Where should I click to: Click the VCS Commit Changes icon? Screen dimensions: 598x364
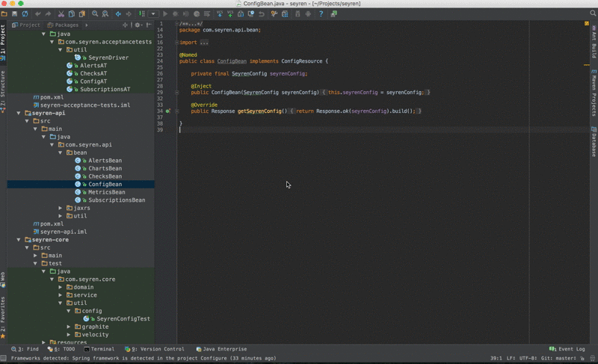click(230, 13)
